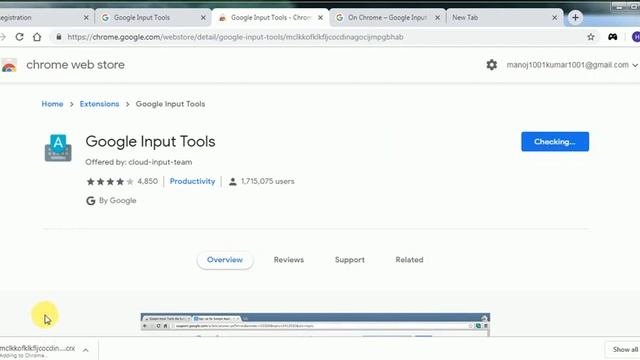This screenshot has height=360, width=640.
Task: View site security lock info
Action: (59, 37)
